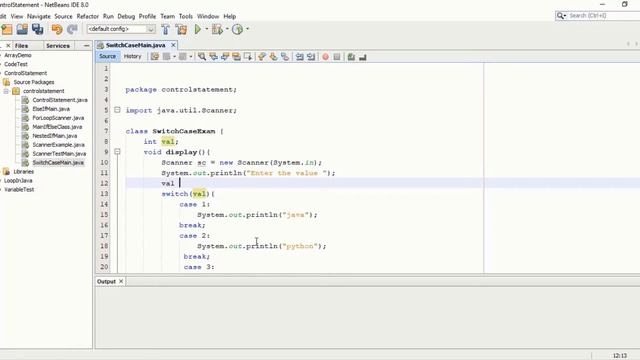Toggle Bookmark on current line
This screenshot has width=640, height=360.
(285, 57)
